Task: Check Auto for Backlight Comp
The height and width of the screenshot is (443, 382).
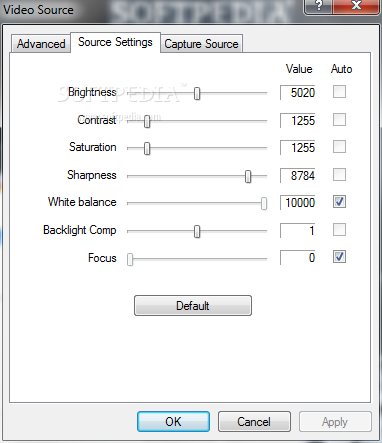Action: tap(339, 229)
